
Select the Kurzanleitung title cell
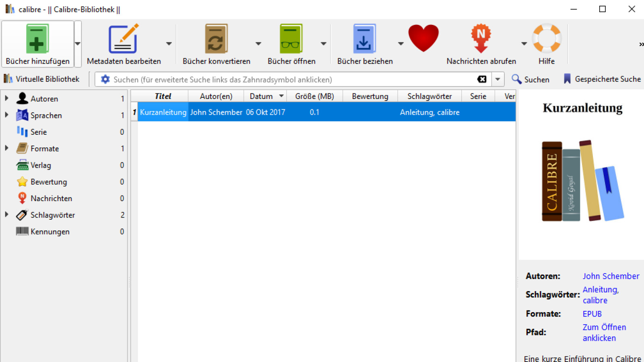163,112
